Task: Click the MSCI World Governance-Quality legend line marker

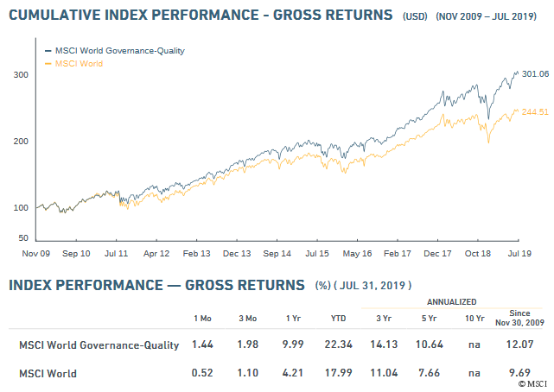Action: 47,51
